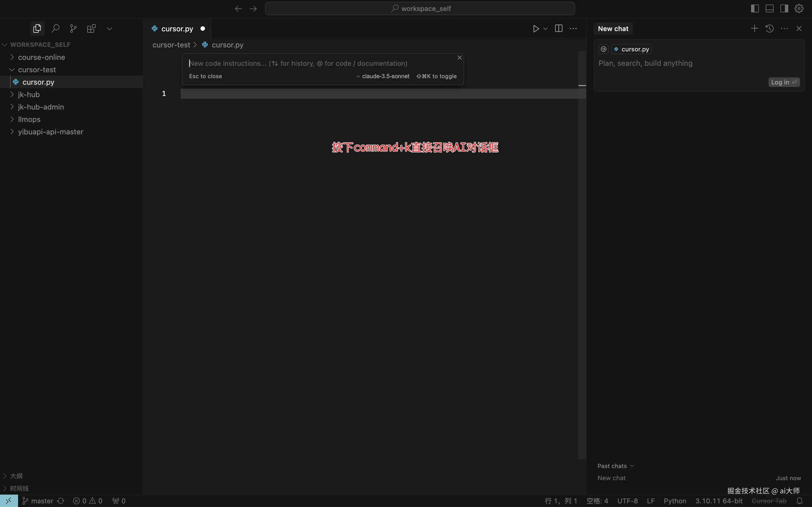Open the Extensions view icon
Viewport: 812px width, 507px height.
pos(91,29)
